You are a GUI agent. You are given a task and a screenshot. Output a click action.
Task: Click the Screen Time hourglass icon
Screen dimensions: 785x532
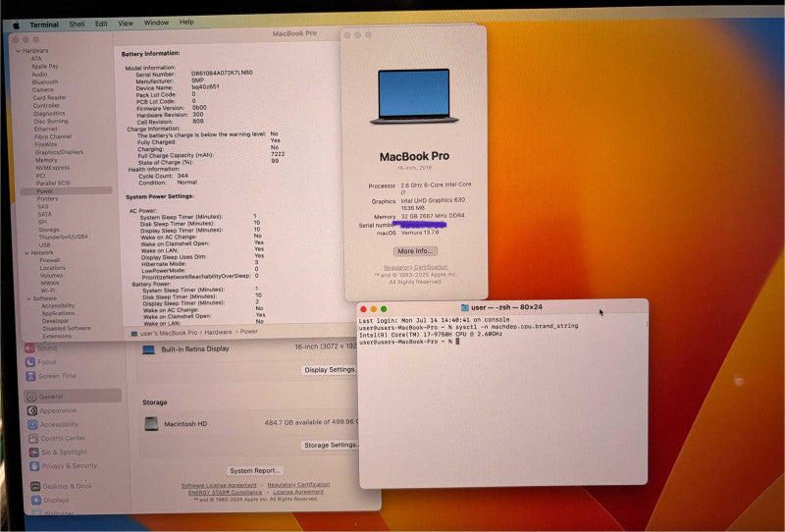31,376
